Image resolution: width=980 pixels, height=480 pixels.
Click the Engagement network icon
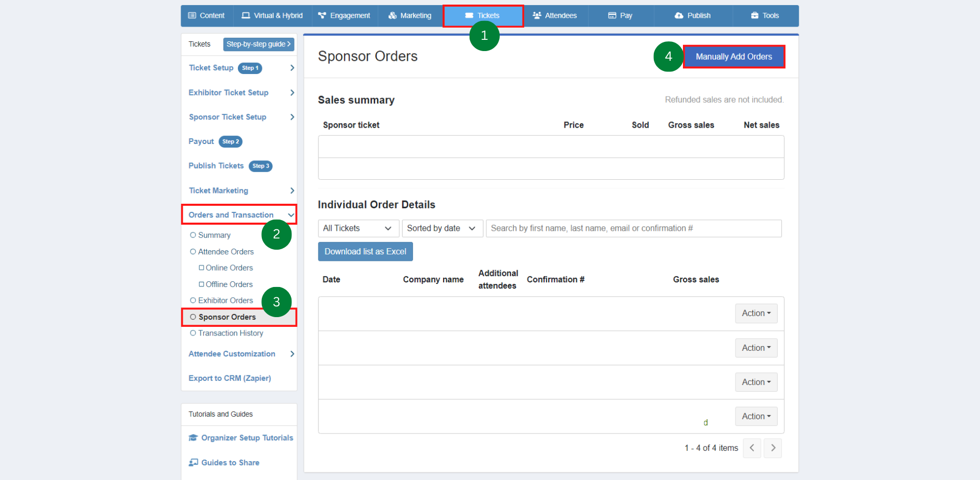(x=322, y=16)
